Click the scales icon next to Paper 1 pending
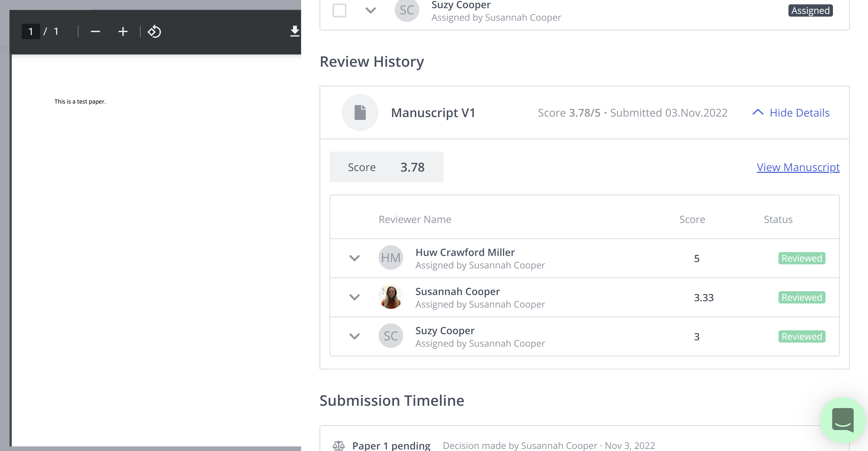Screen dimensions: 868x451 click(x=339, y=445)
